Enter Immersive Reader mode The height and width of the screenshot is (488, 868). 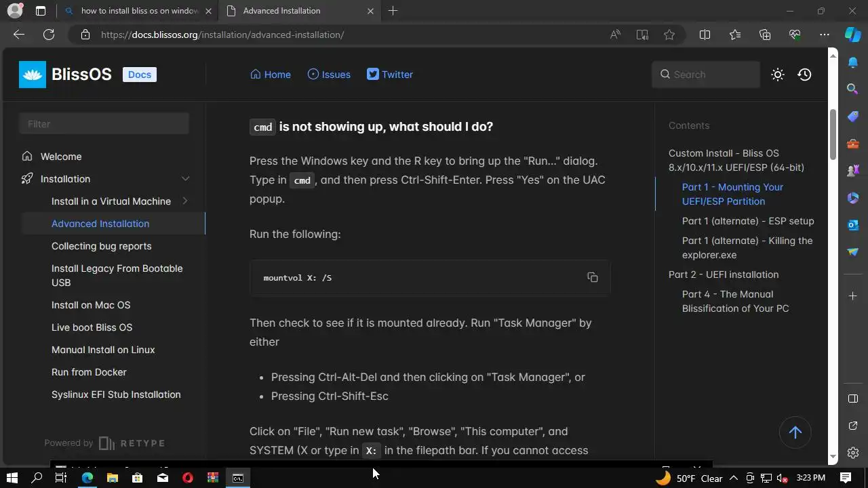coord(642,35)
